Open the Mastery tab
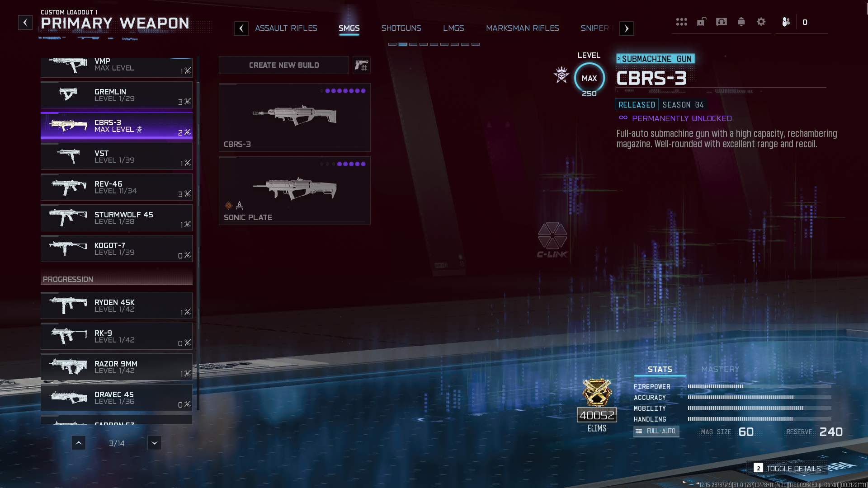Image resolution: width=868 pixels, height=488 pixels. (x=720, y=369)
